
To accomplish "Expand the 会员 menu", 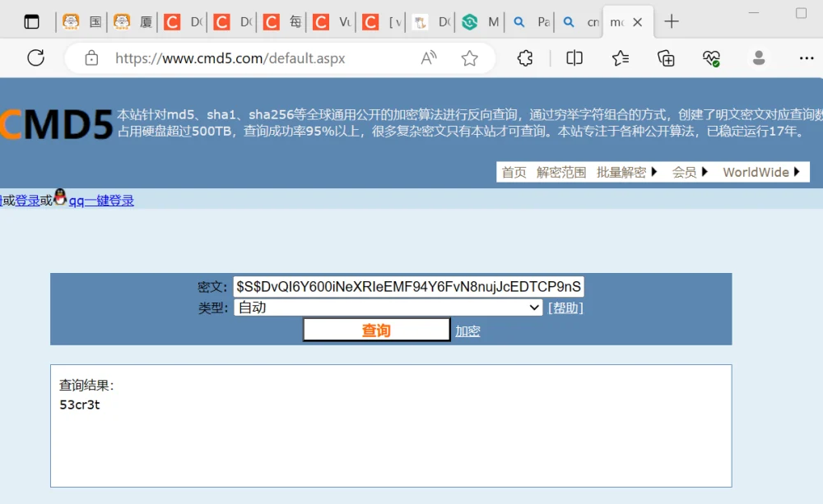I will point(690,172).
